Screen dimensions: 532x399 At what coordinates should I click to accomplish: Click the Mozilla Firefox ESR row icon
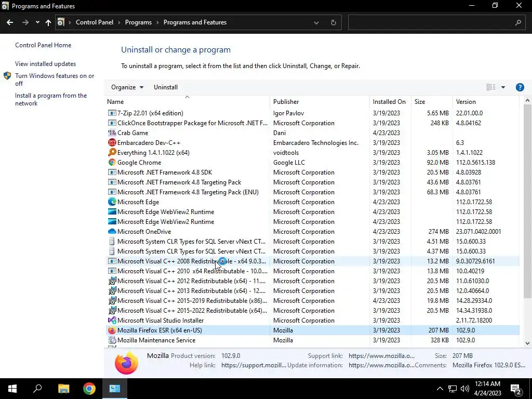(112, 330)
